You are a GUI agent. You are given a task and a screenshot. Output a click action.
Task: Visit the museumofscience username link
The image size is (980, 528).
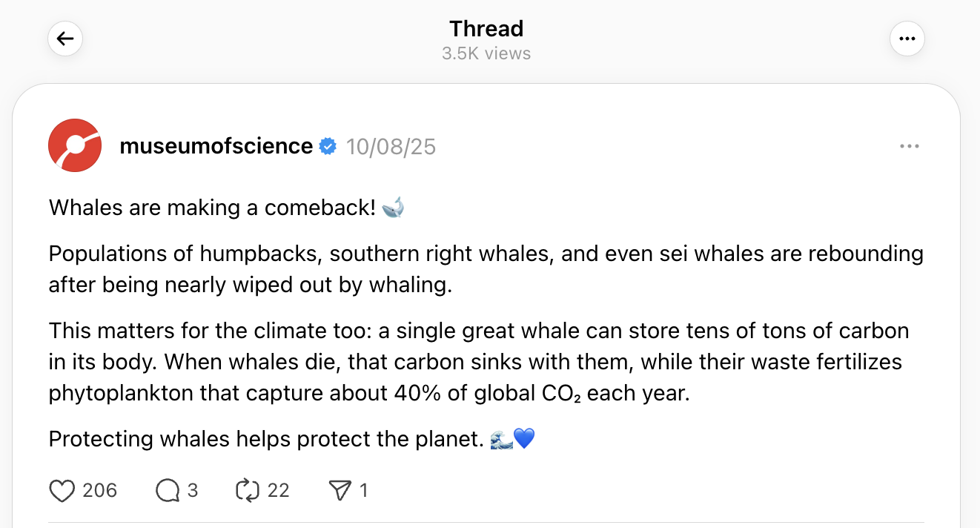pos(216,146)
